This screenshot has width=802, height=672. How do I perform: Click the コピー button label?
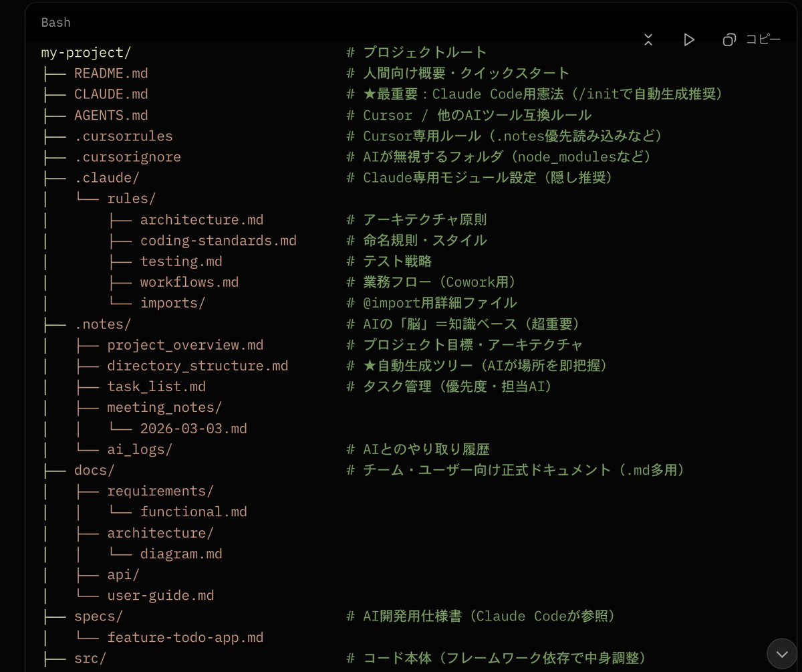point(763,39)
